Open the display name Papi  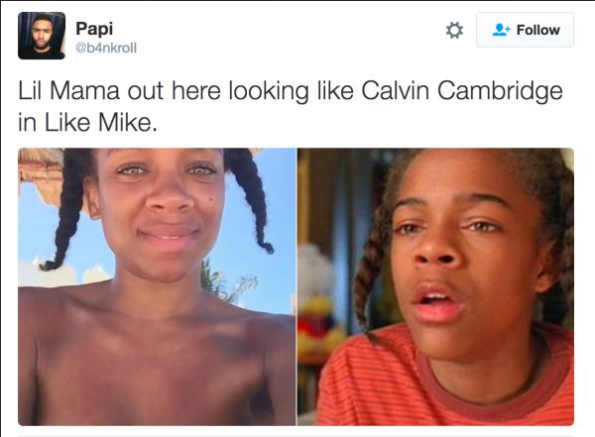94,28
